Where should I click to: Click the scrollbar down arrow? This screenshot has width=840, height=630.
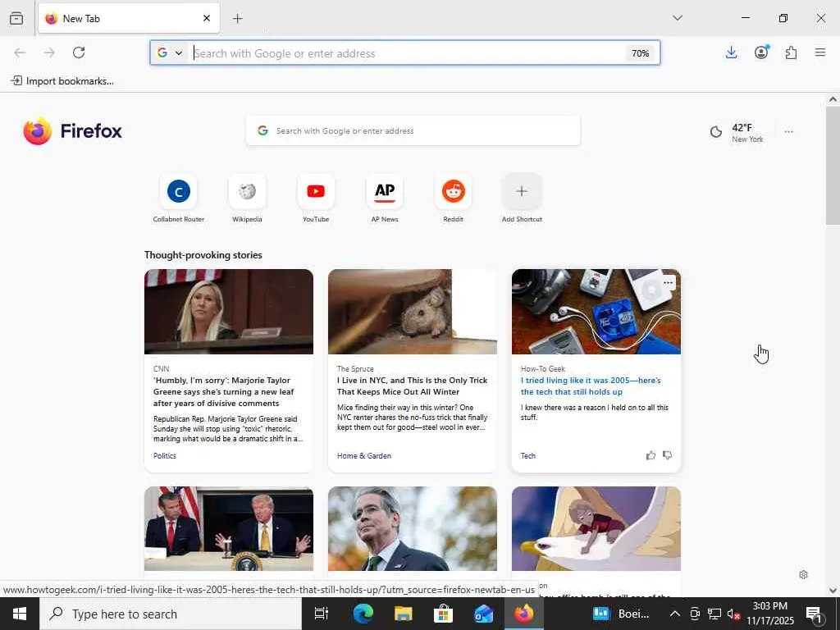click(x=833, y=591)
